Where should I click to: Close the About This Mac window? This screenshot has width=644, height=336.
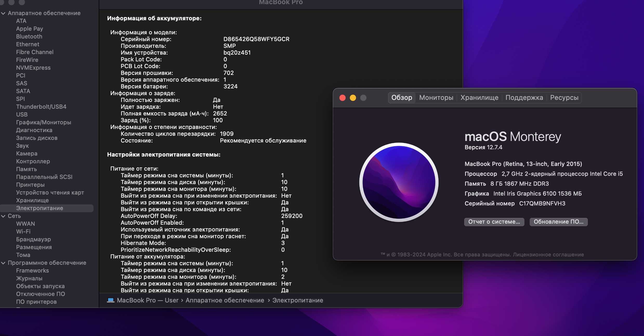pos(343,98)
